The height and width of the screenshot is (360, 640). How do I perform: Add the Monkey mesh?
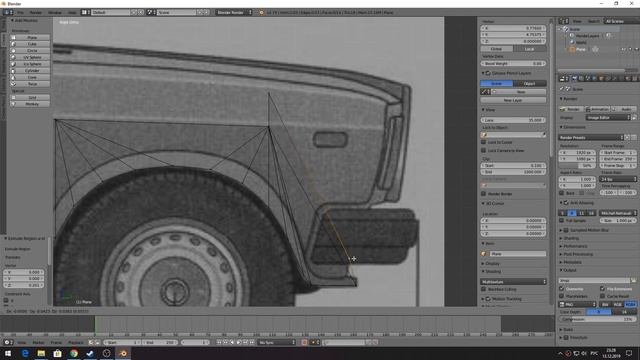coord(30,104)
